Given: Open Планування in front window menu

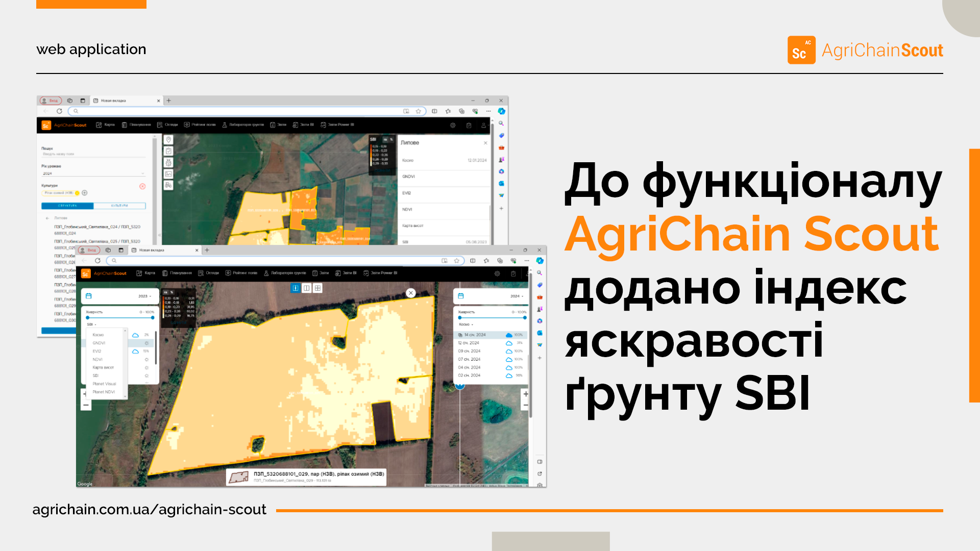Looking at the screenshot, I should click(x=177, y=273).
